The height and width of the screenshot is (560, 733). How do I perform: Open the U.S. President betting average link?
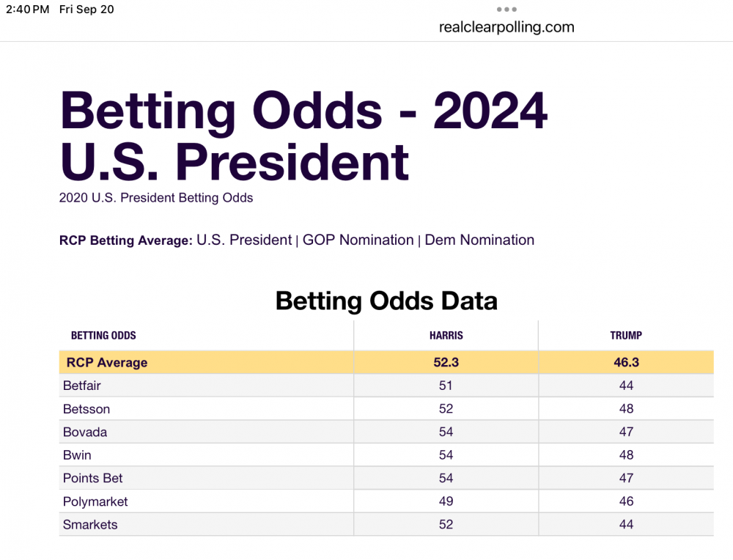point(244,240)
